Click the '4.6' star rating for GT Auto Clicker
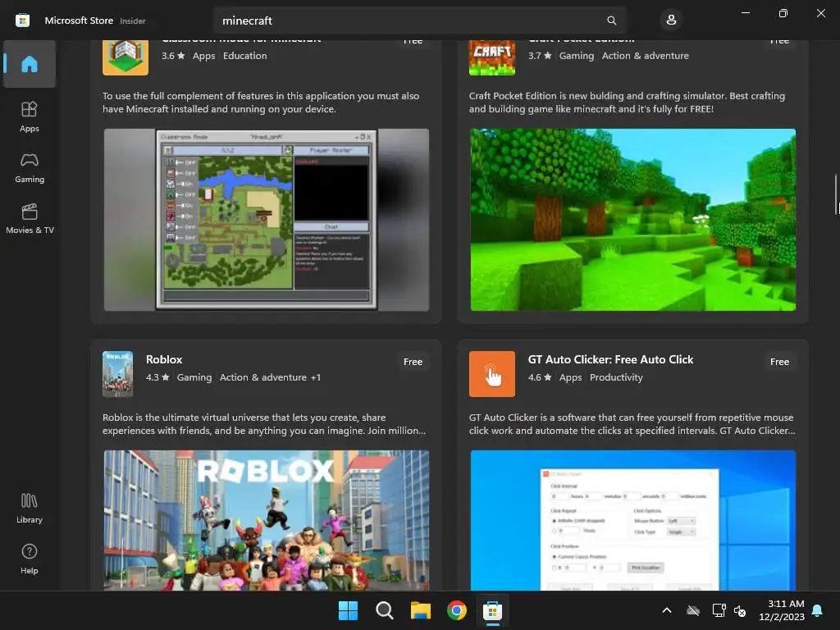This screenshot has width=840, height=630. (x=540, y=377)
